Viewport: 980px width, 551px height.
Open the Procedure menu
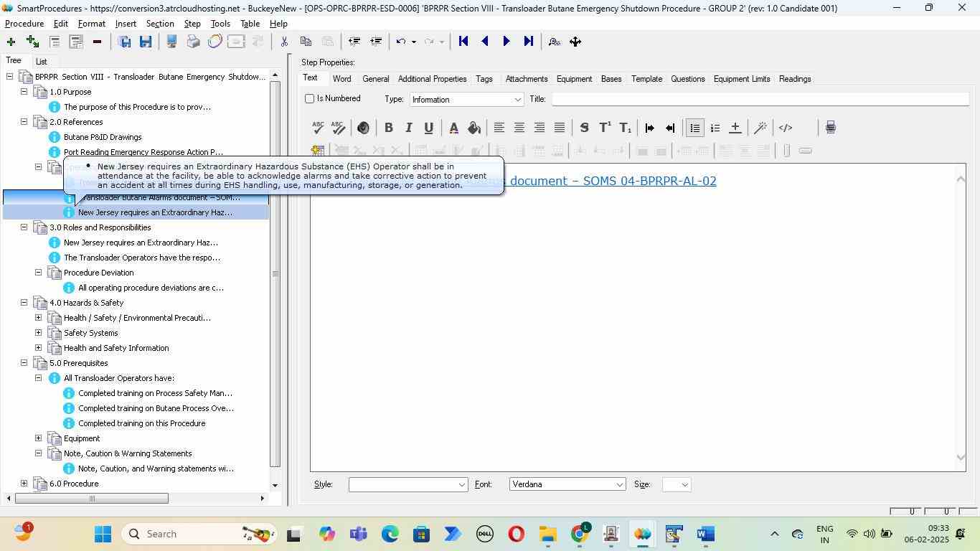coord(24,24)
